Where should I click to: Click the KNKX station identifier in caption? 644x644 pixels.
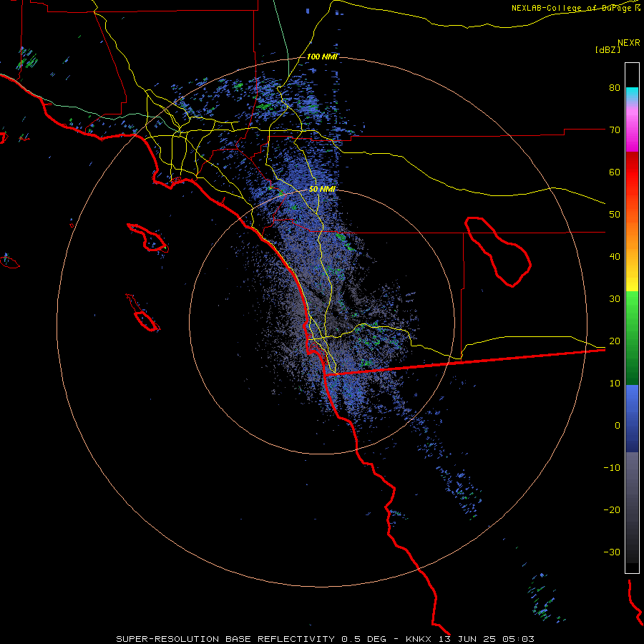tap(419, 639)
